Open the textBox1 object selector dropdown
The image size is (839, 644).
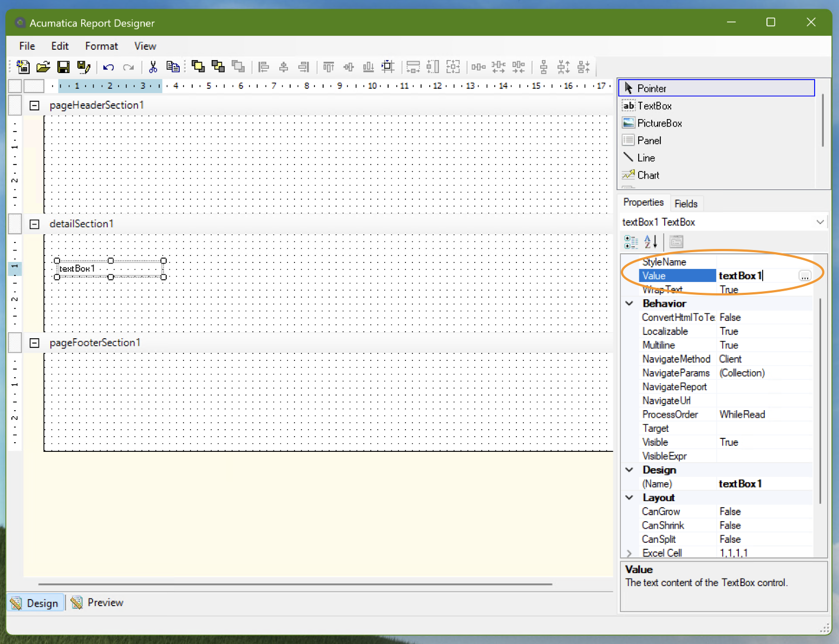(821, 222)
